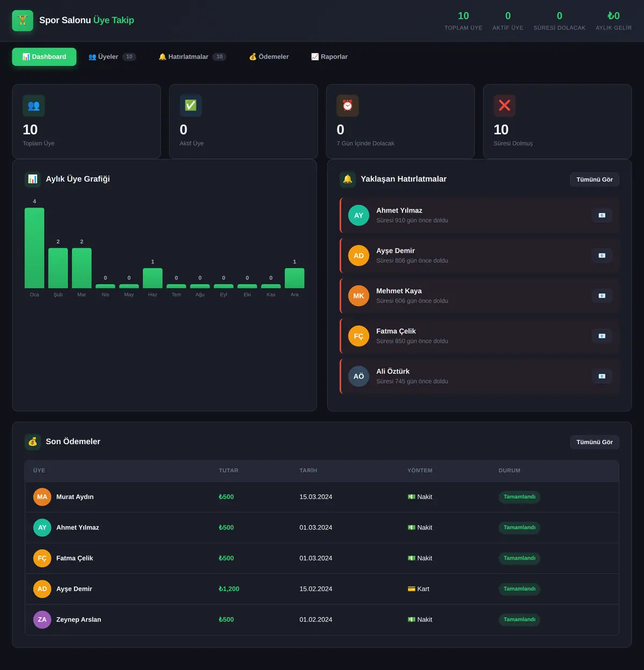The image size is (644, 670).
Task: Click email icon for Ali Öztürk
Action: click(602, 376)
